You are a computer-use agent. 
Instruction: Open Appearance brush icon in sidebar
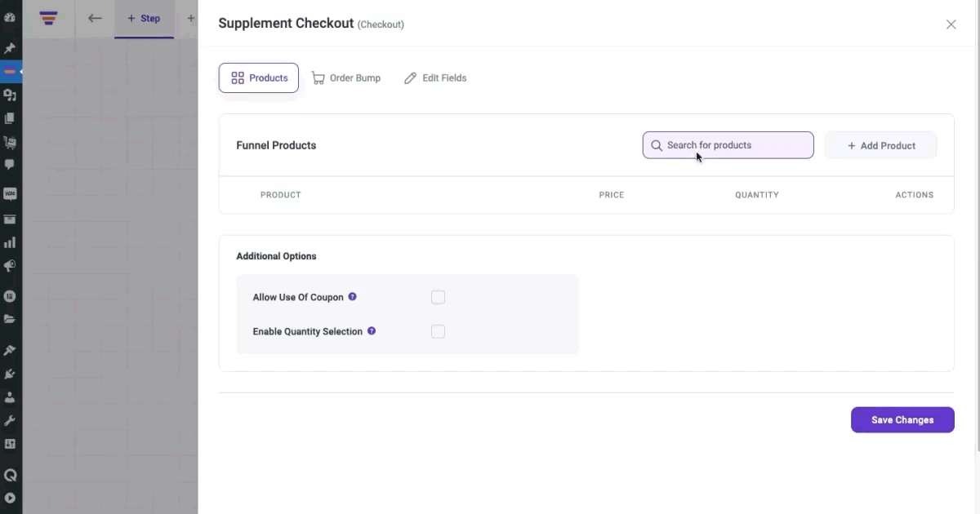click(x=10, y=350)
